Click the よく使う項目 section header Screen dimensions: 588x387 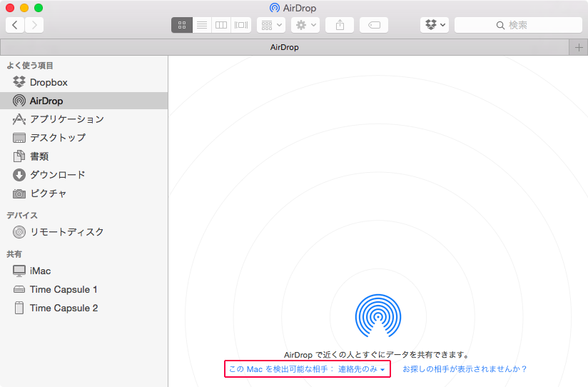[30, 66]
